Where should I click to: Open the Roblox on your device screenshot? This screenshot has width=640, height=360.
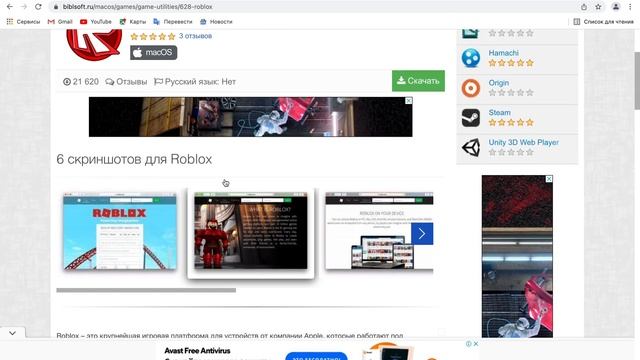coord(379,231)
